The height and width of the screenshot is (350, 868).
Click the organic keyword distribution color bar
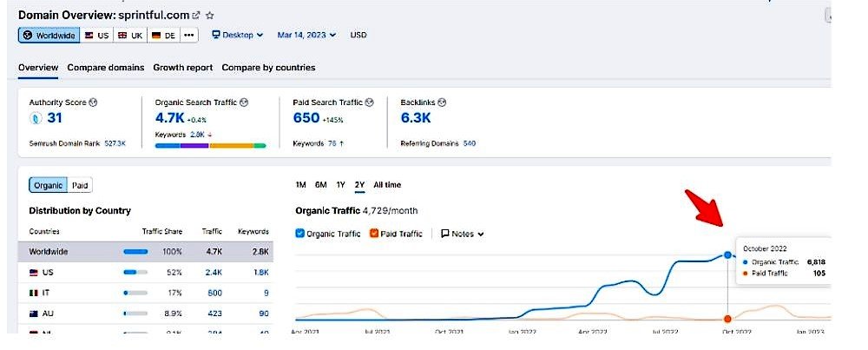pyautogui.click(x=210, y=146)
